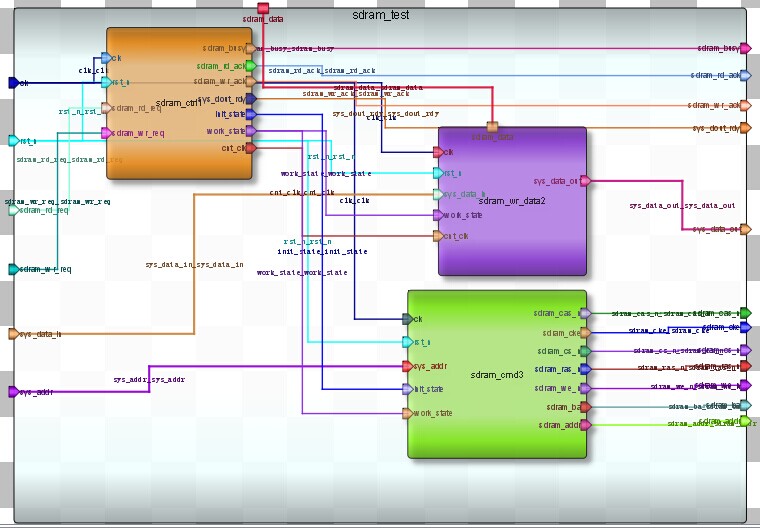This screenshot has height=528, width=760.
Task: Select the top-level sdram_rd_ack output port
Action: click(745, 75)
